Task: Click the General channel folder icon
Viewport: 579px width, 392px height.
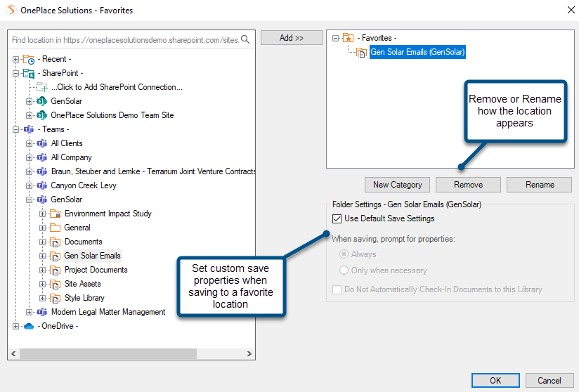Action: (56, 228)
